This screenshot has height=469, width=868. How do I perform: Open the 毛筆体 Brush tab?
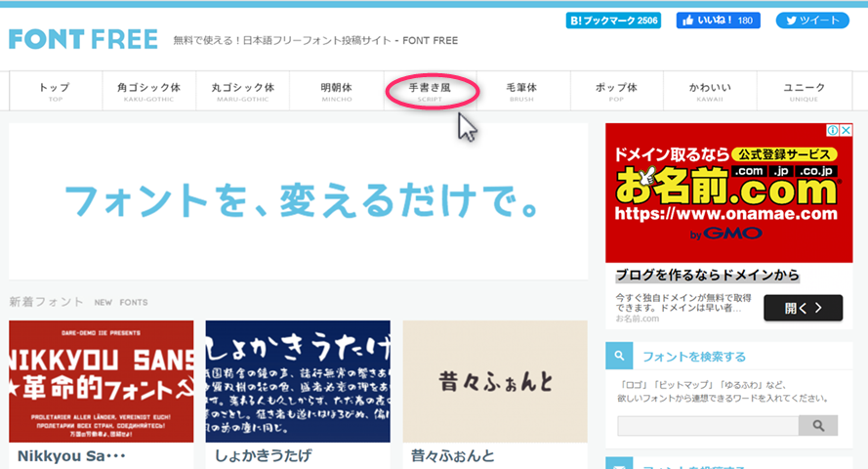pyautogui.click(x=521, y=91)
